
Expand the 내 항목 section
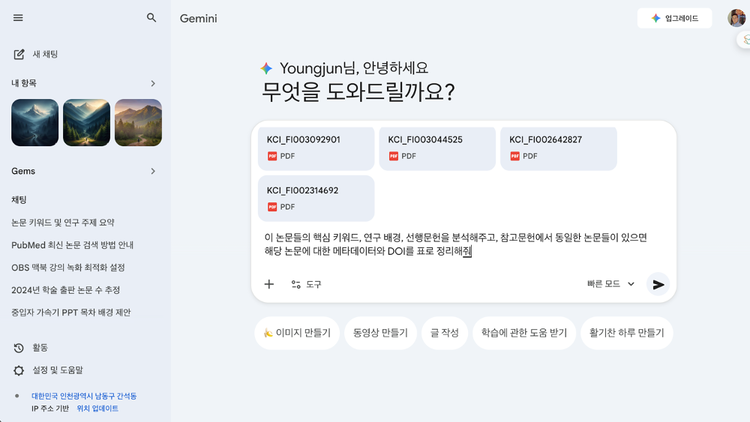(153, 83)
